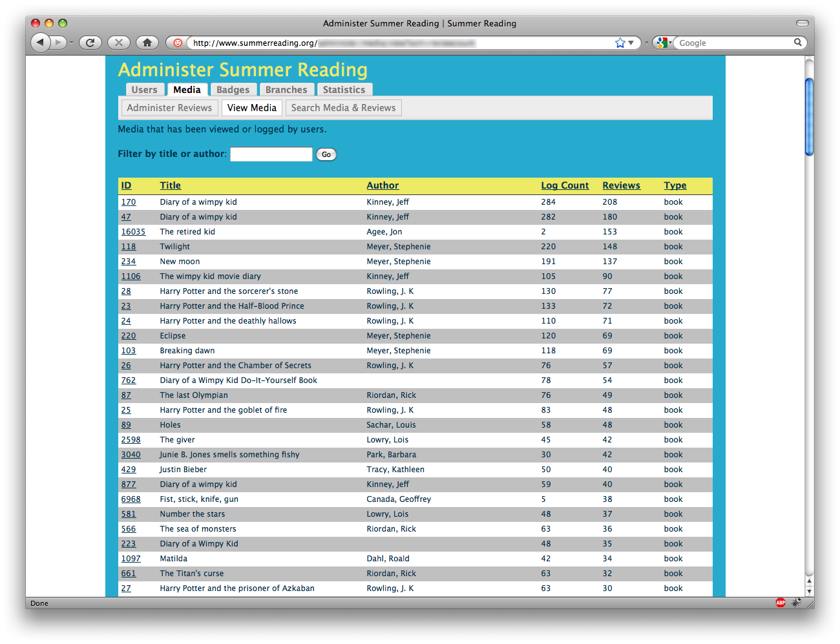Click author 'Canada, Geoffrey'
The image size is (840, 644).
pyautogui.click(x=399, y=499)
